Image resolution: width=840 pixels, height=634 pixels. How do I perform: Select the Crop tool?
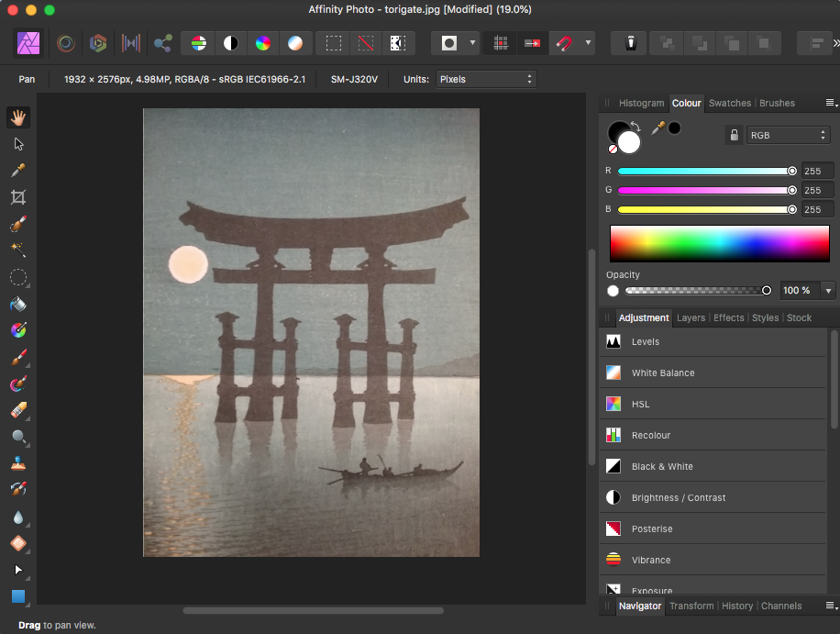pyautogui.click(x=18, y=196)
